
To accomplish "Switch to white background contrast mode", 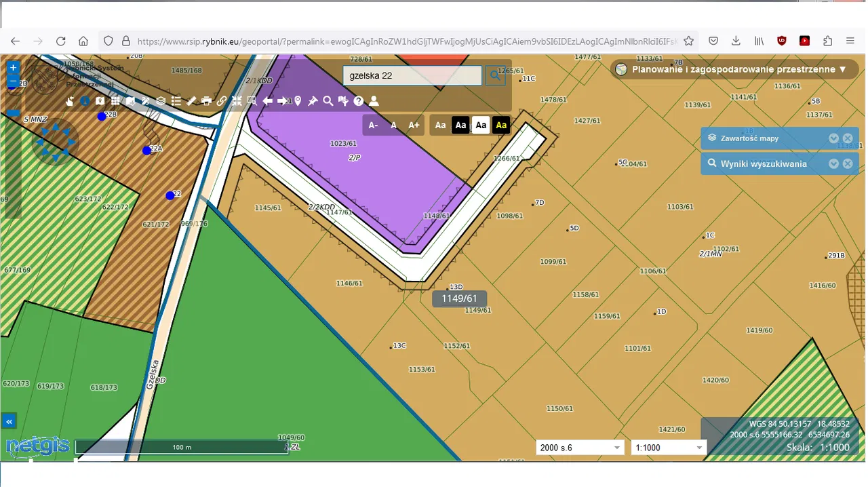I will click(481, 125).
